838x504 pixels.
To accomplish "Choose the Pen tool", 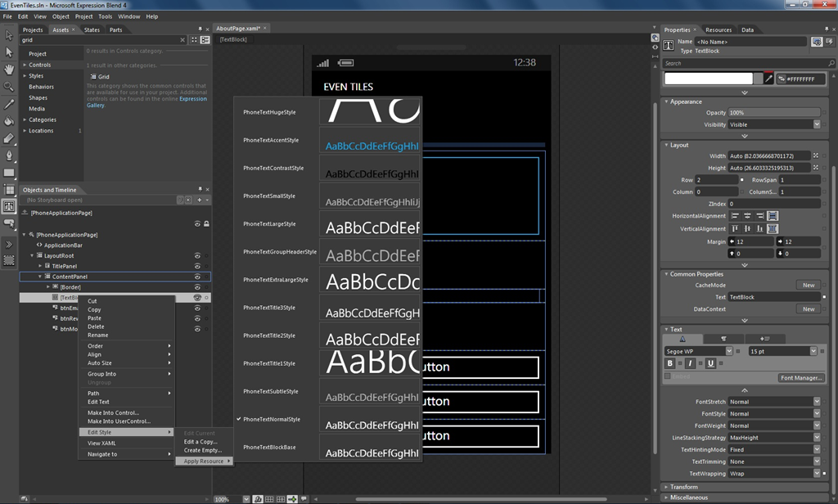I will 9,155.
